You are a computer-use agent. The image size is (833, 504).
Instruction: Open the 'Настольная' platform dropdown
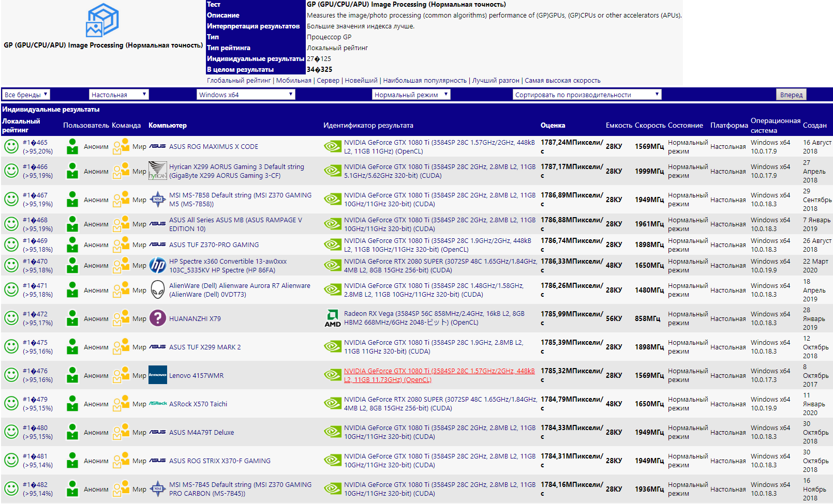119,95
